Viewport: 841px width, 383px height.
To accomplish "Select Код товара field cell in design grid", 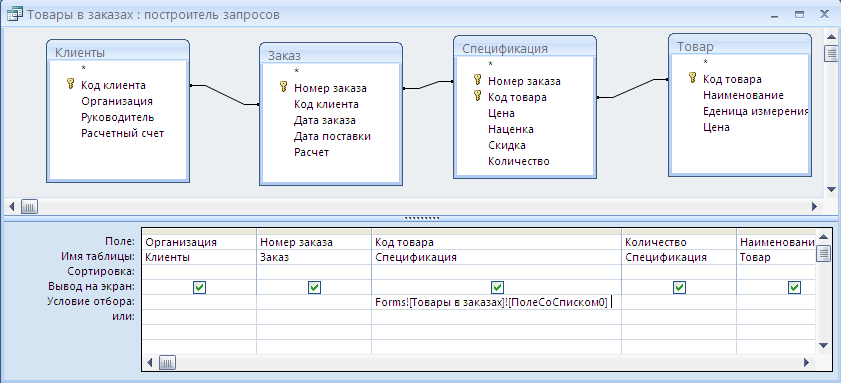I will [x=496, y=242].
